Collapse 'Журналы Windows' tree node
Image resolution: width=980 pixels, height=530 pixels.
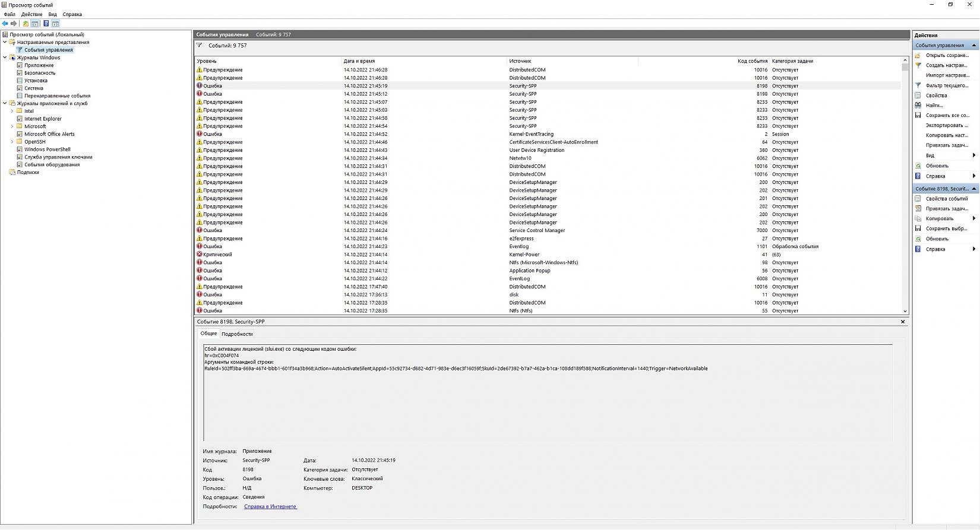(x=5, y=58)
